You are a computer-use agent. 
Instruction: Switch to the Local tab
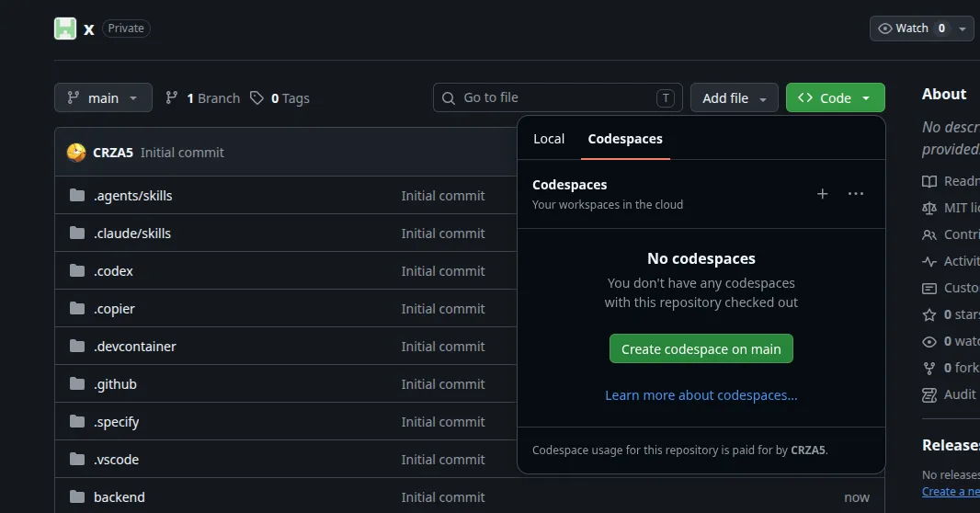click(x=549, y=139)
